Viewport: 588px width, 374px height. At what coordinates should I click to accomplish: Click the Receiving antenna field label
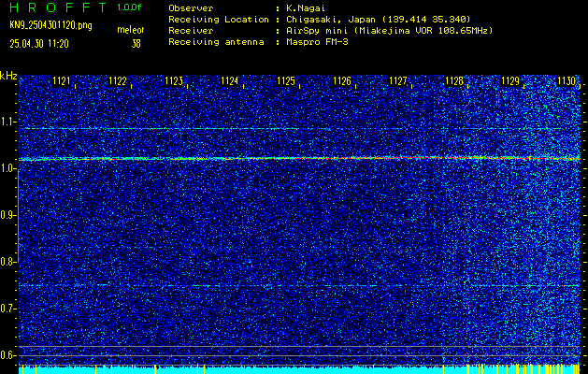[216, 42]
